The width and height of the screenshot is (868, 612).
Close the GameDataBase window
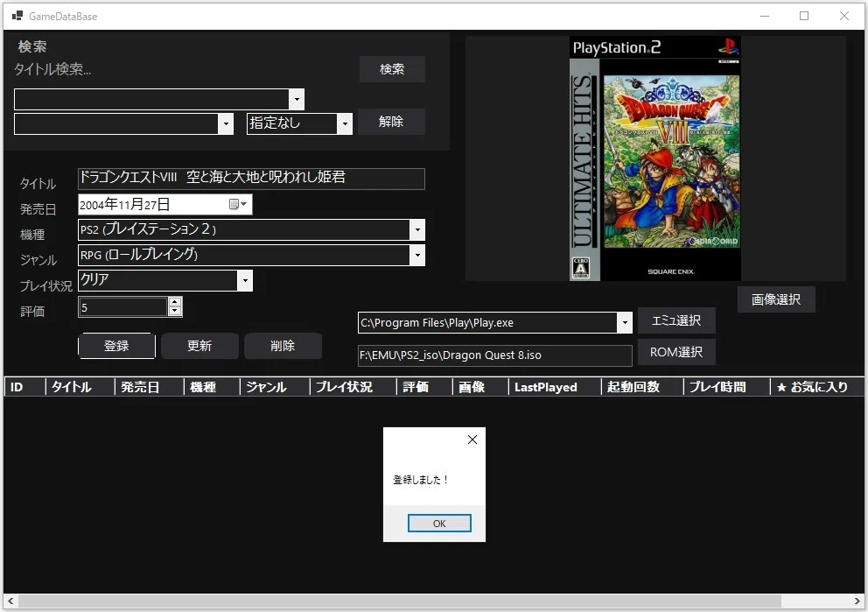[844, 16]
